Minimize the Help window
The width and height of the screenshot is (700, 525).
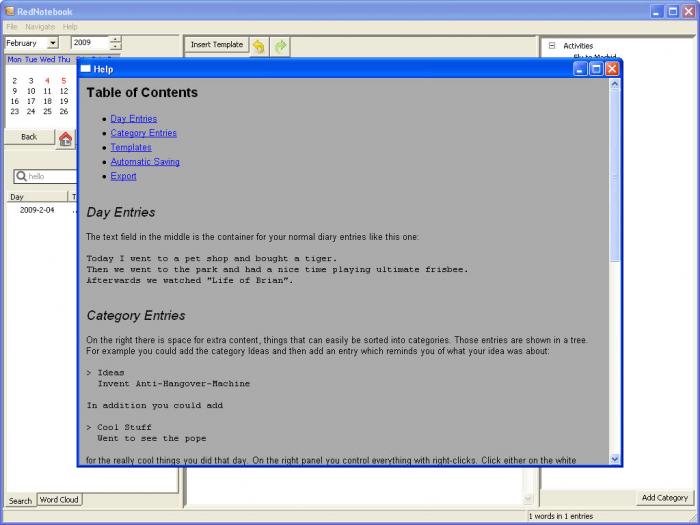580,69
